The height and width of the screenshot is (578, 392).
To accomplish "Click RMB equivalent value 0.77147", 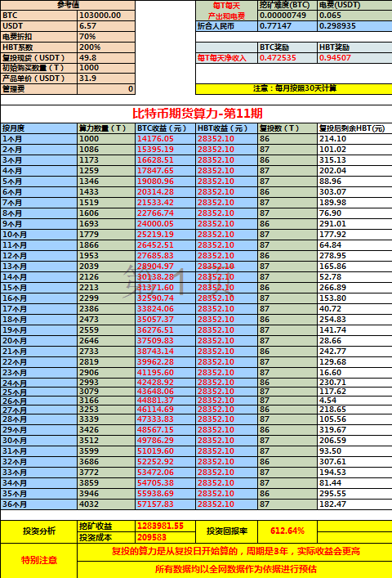I will (287, 26).
